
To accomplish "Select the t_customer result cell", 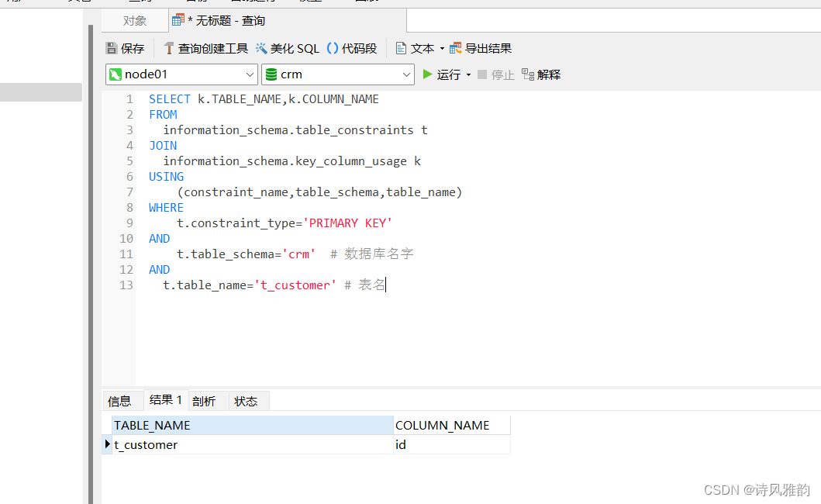I will 253,445.
